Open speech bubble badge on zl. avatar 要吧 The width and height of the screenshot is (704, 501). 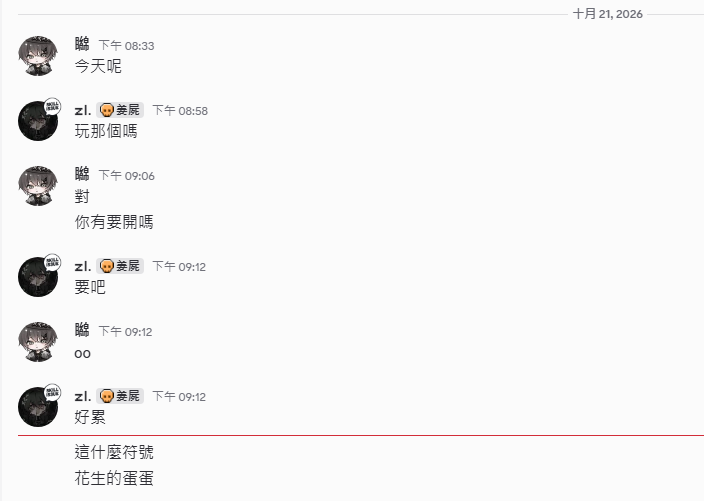point(52,263)
